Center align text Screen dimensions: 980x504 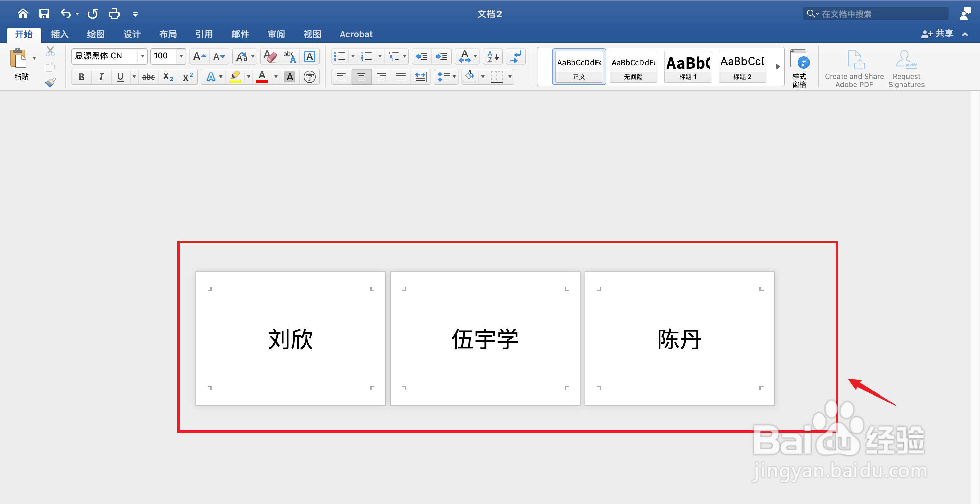361,77
